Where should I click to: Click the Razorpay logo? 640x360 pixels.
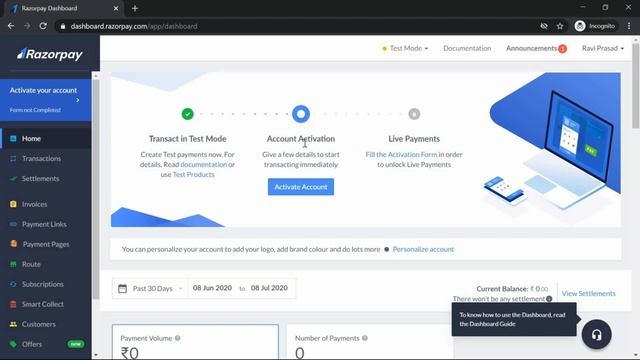pyautogui.click(x=49, y=54)
